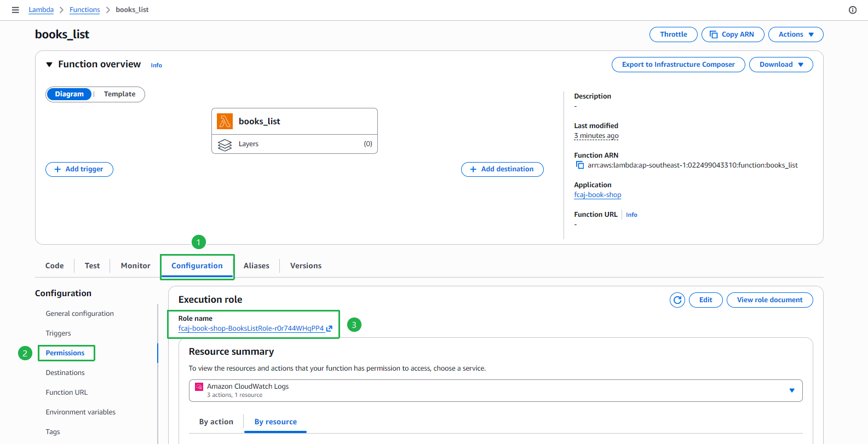Click the Function ARN value text

coord(693,165)
